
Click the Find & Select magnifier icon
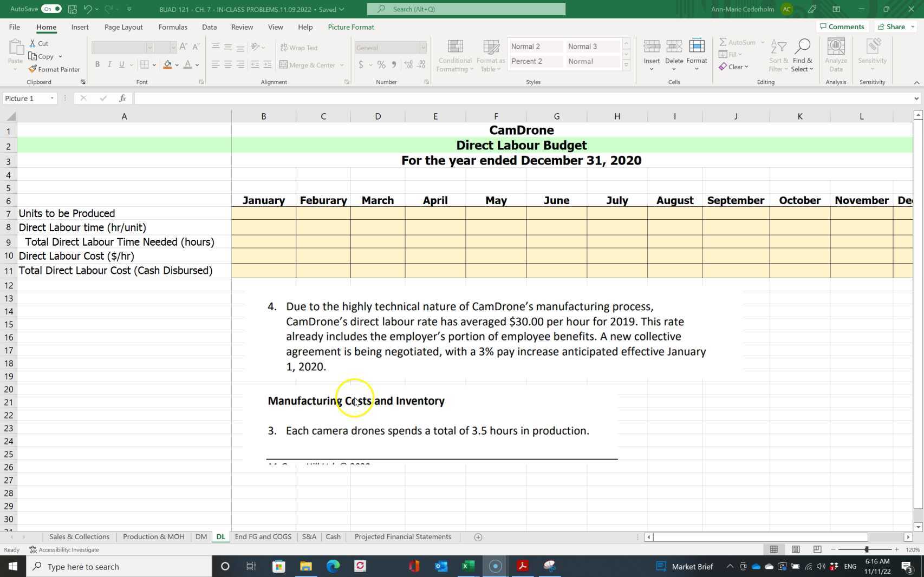802,47
